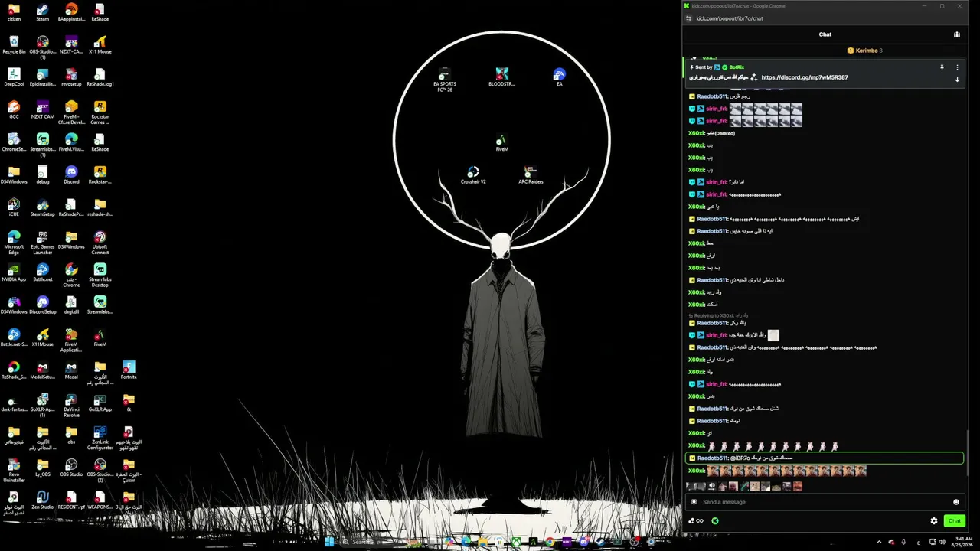The height and width of the screenshot is (551, 980).
Task: Open Chrome from the taskbar
Action: [550, 542]
